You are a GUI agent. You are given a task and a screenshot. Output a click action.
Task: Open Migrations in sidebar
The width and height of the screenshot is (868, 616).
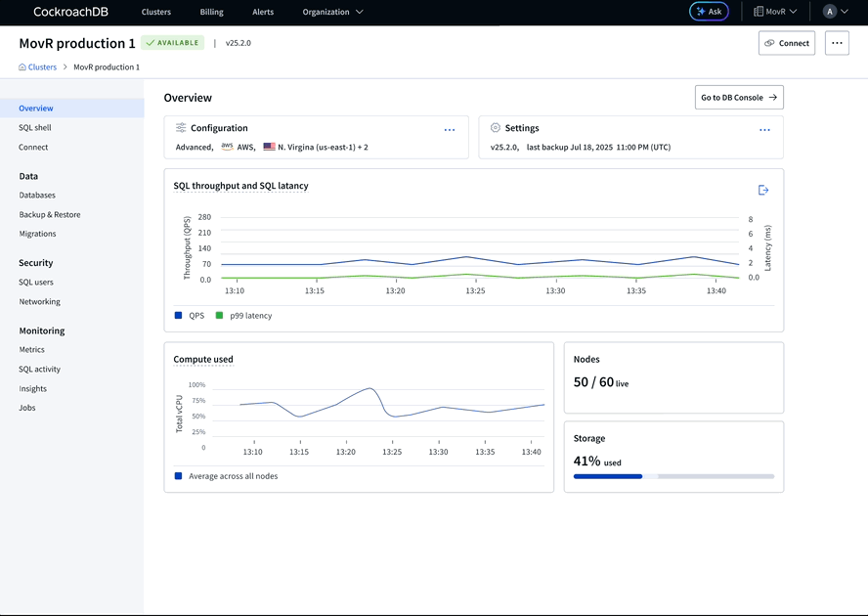[38, 234]
